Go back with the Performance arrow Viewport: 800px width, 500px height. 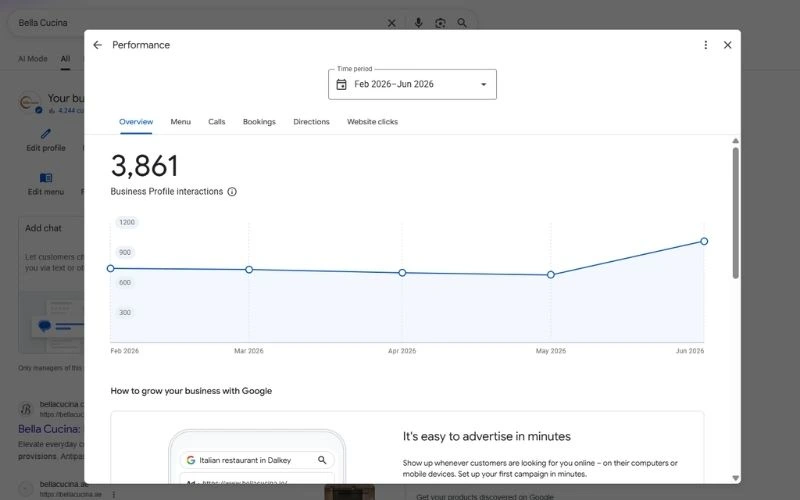97,45
